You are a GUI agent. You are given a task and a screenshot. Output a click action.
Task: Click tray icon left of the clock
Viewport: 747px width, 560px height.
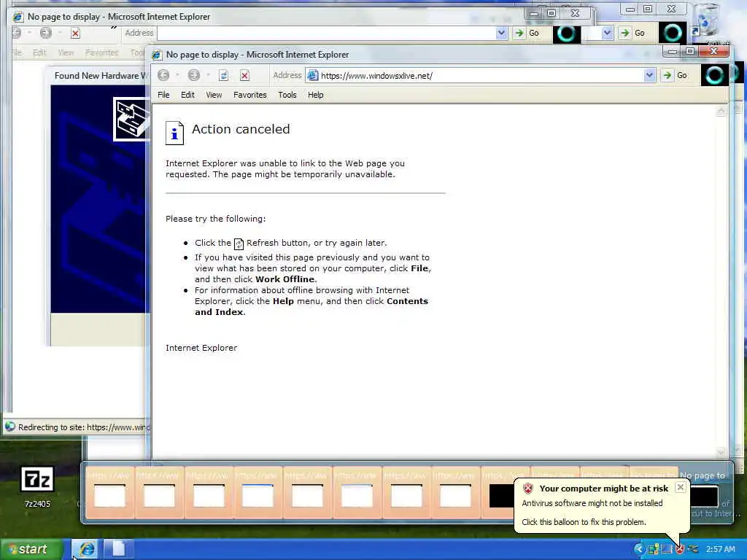pos(693,549)
